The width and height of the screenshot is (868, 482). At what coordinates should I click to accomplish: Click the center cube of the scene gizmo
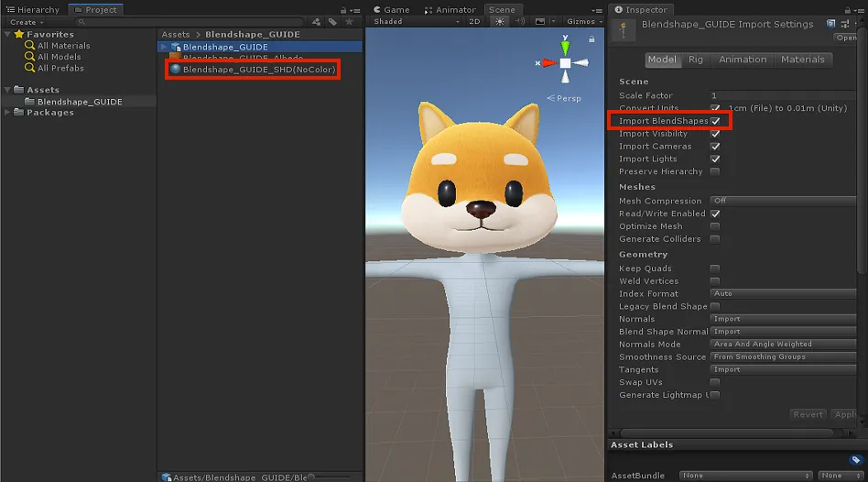565,63
